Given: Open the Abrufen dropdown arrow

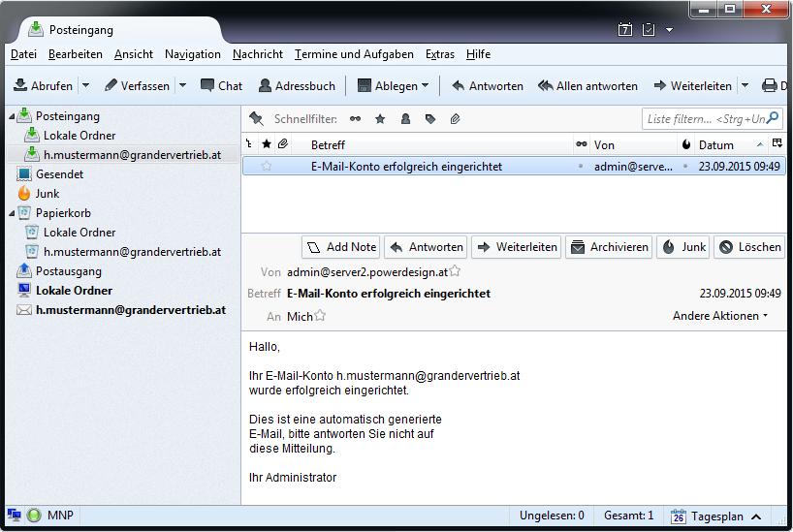Looking at the screenshot, I should click(85, 86).
